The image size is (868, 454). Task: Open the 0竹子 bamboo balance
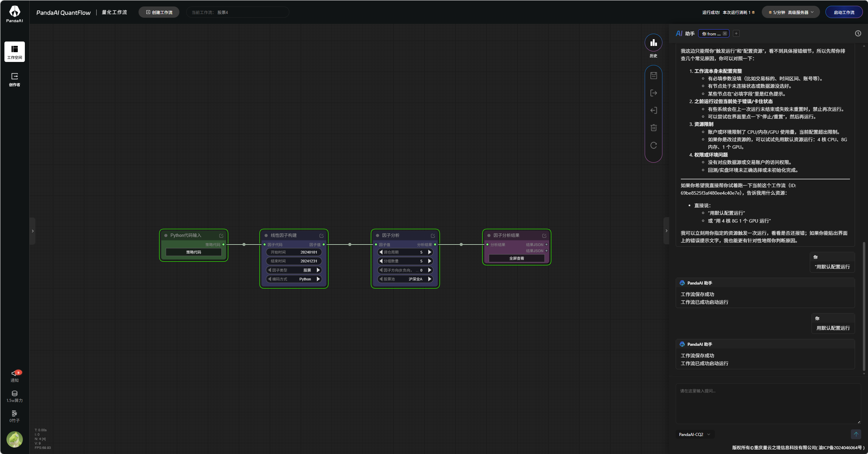15,417
